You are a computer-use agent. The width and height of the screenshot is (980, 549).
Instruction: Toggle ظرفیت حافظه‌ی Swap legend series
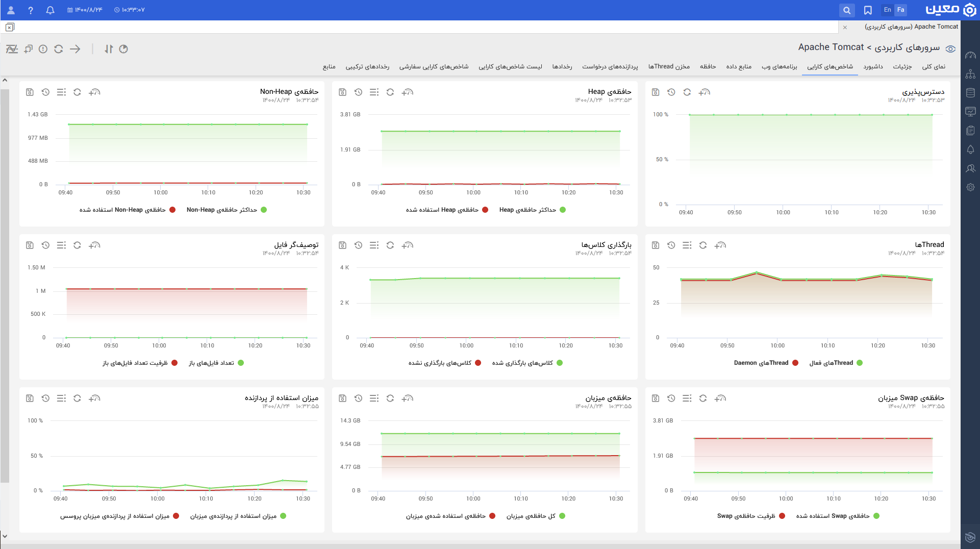tap(751, 516)
